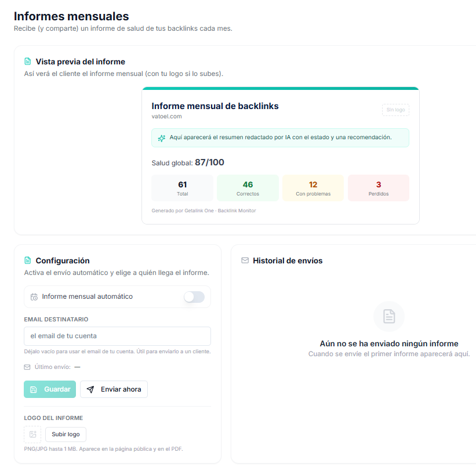Screen dimensions: 476x467
Task: Click the Cuando se envíe el primer informe text
Action: 389,354
